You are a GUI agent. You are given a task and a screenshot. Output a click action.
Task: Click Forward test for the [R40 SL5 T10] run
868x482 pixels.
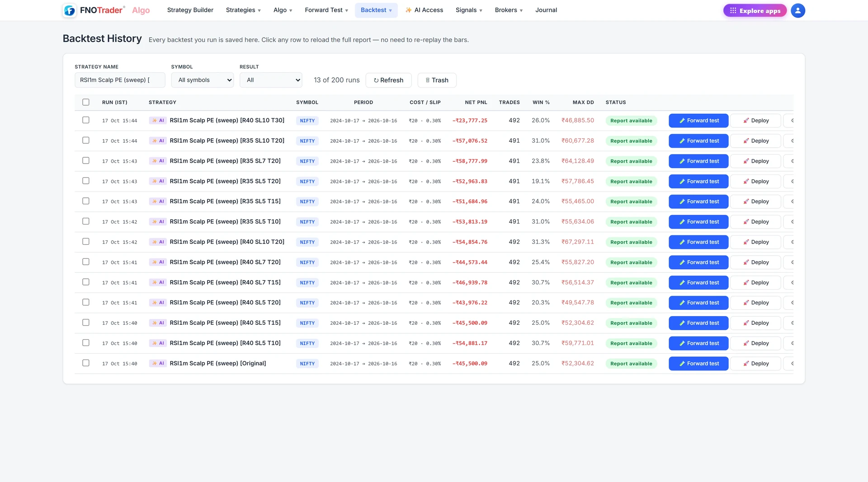click(x=698, y=343)
